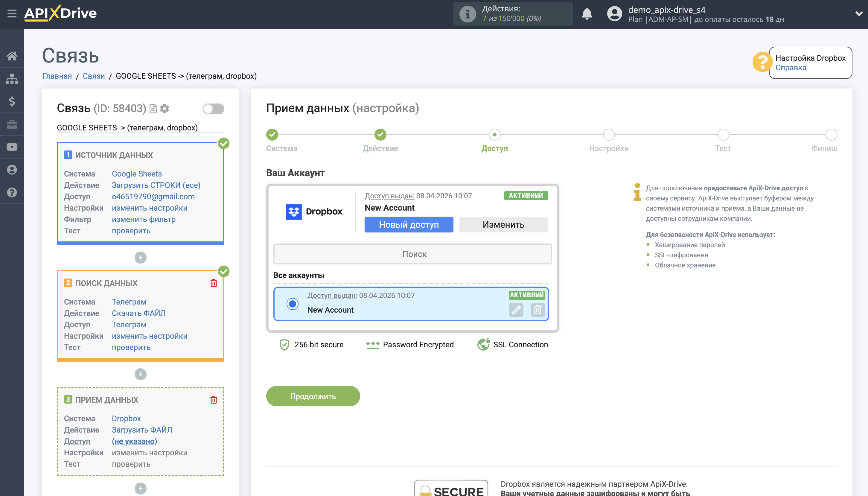Delete the ПОИСК ДАННЫХ block via trash icon
Image resolution: width=868 pixels, height=496 pixels.
coord(214,282)
